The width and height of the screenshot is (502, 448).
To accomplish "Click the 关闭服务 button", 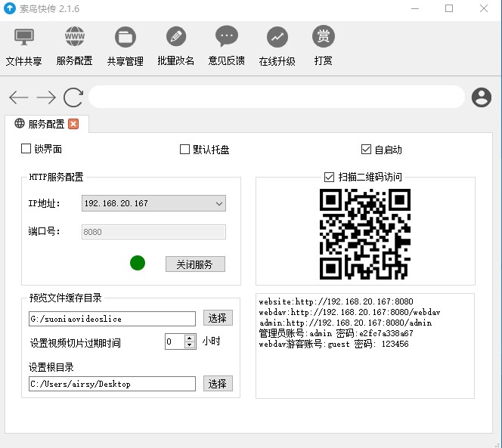I will point(195,264).
